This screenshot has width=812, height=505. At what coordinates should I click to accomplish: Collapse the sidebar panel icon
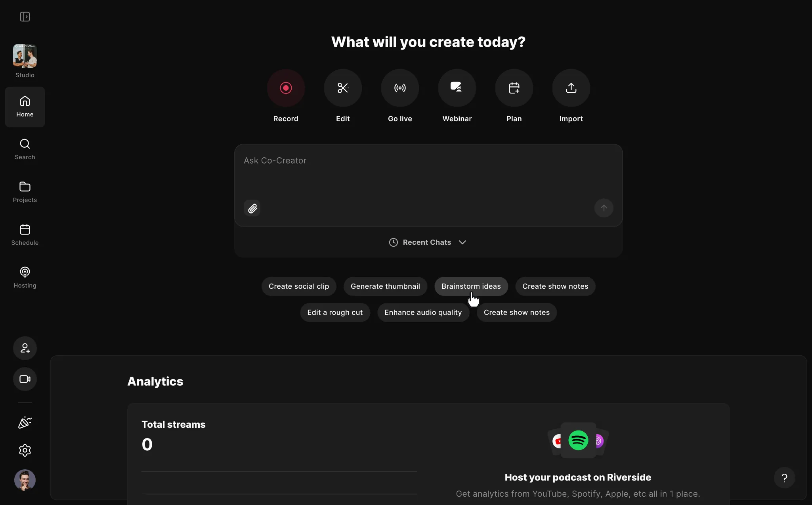tap(25, 17)
